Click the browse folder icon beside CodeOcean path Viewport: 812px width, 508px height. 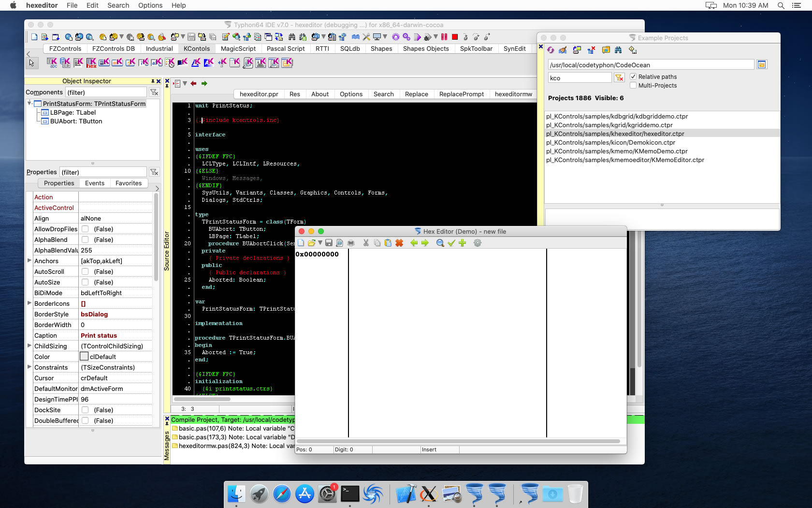point(762,65)
